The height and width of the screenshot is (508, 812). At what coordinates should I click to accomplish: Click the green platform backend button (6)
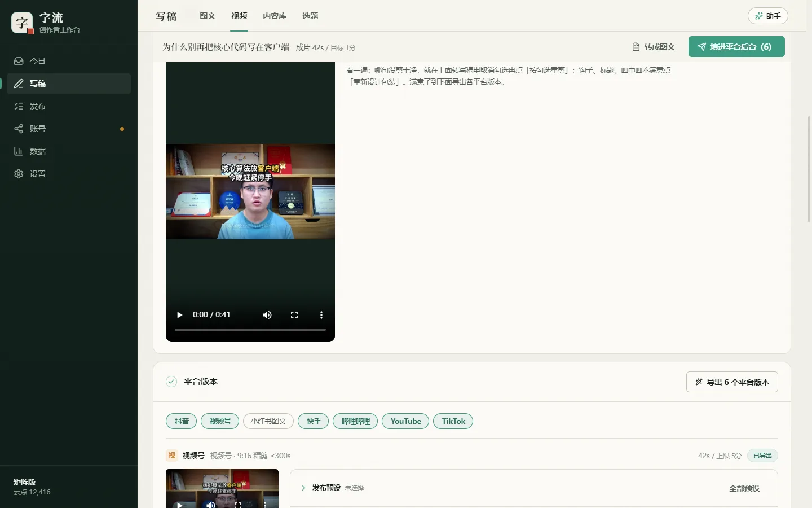(x=736, y=47)
